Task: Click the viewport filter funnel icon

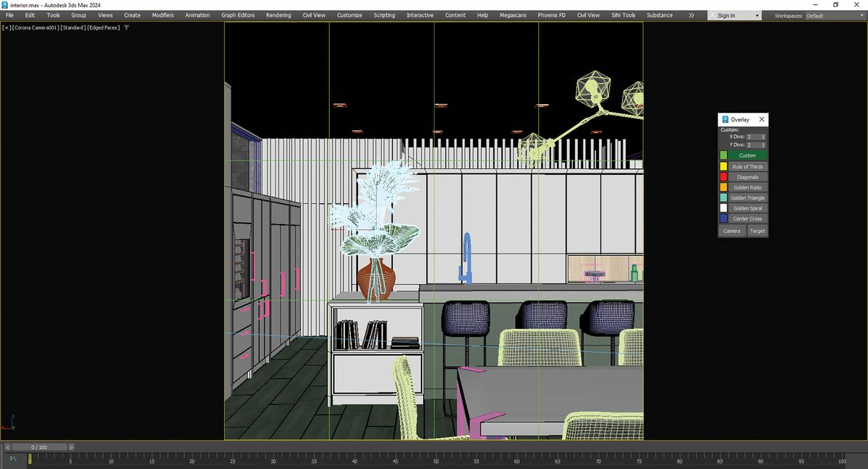Action: (127, 27)
